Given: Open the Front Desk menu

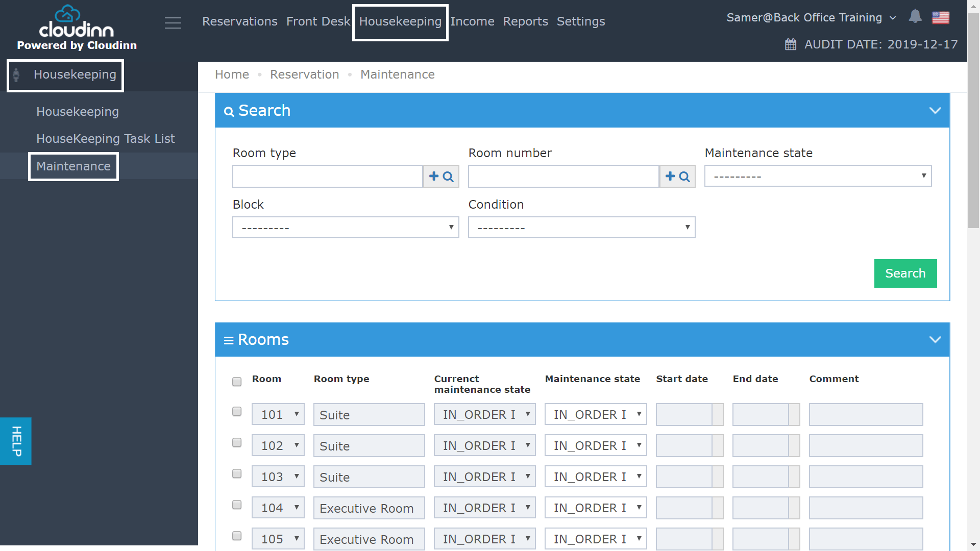Looking at the screenshot, I should [x=318, y=21].
